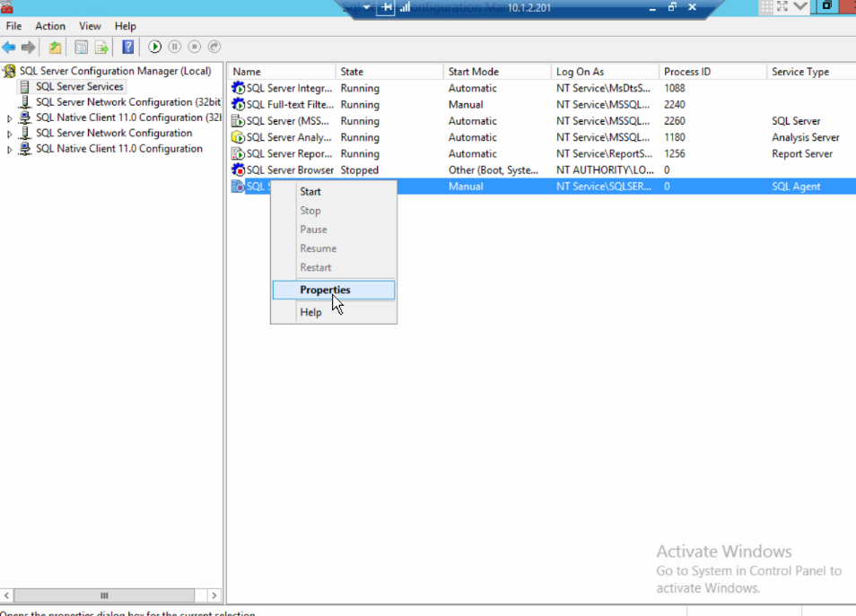Pause the service with the toolbar pause icon

175,47
